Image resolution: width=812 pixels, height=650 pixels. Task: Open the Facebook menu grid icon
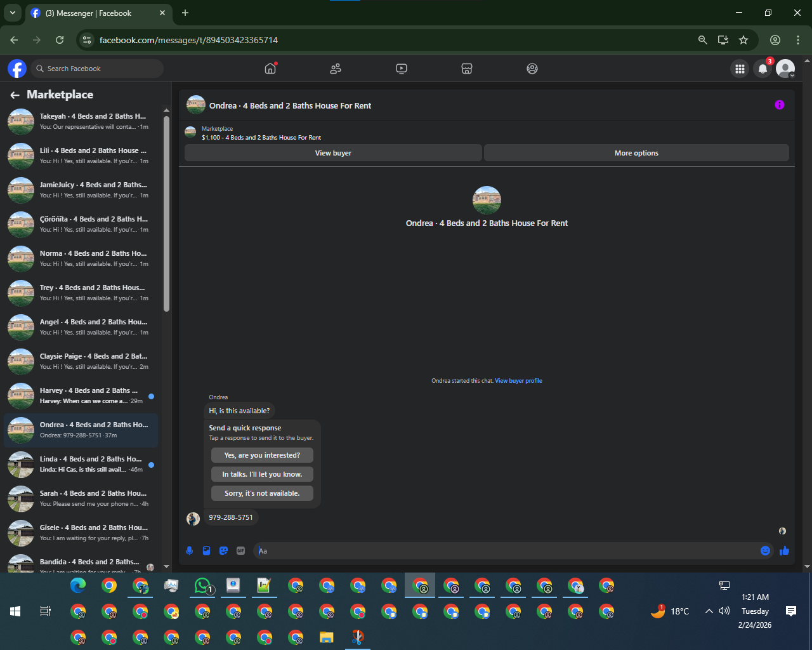coord(740,69)
